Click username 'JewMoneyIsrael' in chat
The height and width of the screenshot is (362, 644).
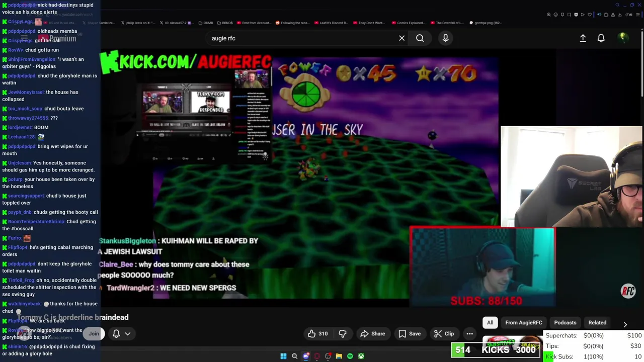pos(26,92)
